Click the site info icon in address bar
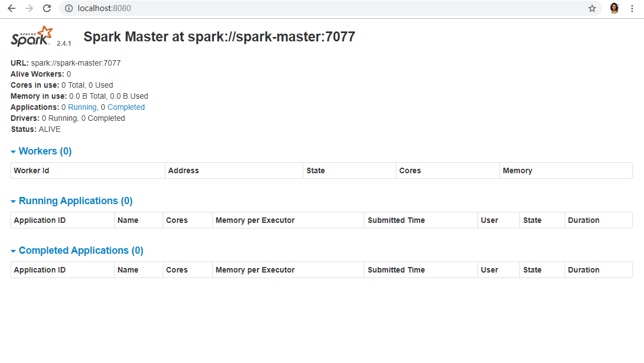This screenshot has height=363, width=644. click(69, 8)
